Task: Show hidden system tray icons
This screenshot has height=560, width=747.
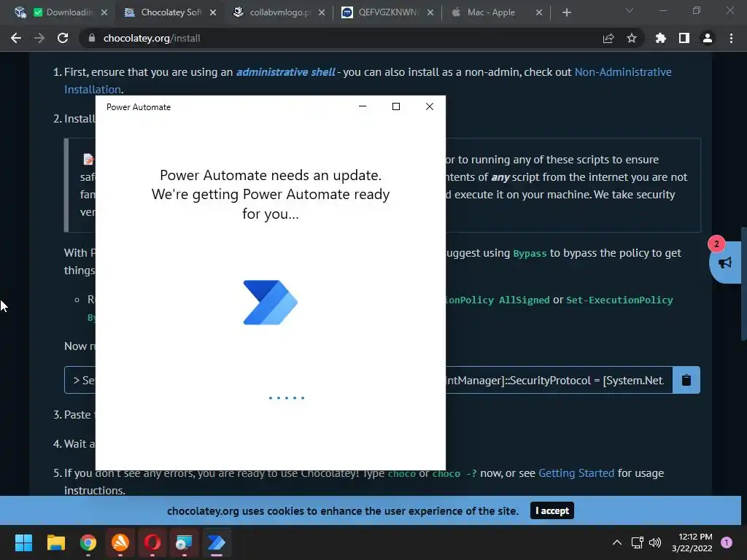Action: [617, 542]
